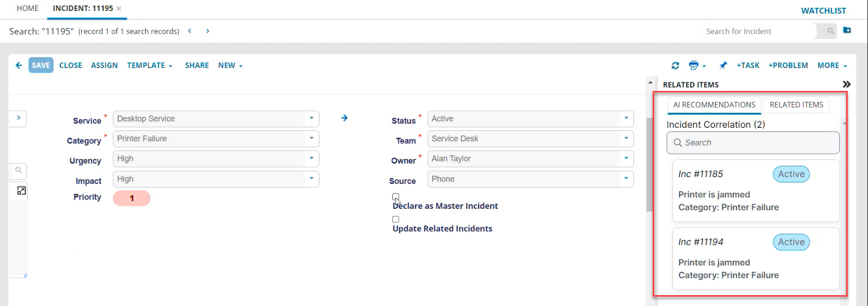This screenshot has height=306, width=868.
Task: Click the magnifier icon in incident search
Action: (831, 31)
